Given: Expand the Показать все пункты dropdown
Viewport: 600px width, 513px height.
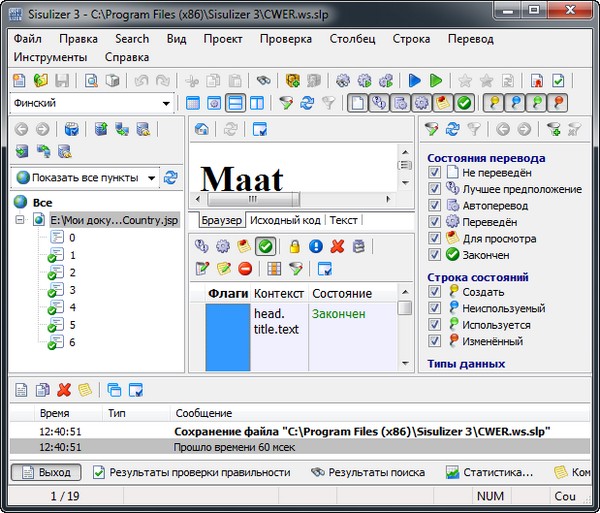Looking at the screenshot, I should pos(151,178).
